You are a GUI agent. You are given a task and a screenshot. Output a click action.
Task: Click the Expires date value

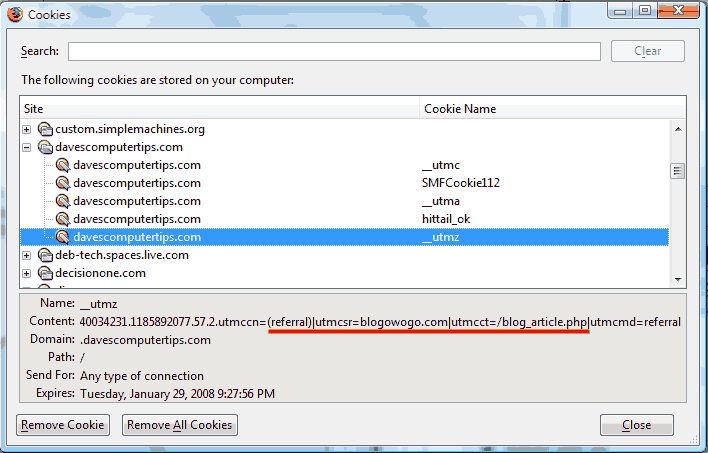177,394
